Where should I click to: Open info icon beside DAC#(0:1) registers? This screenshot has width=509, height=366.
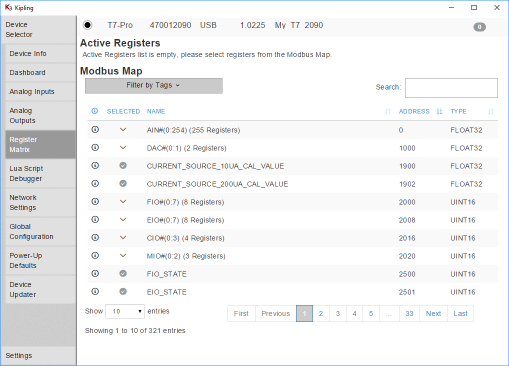coord(95,148)
